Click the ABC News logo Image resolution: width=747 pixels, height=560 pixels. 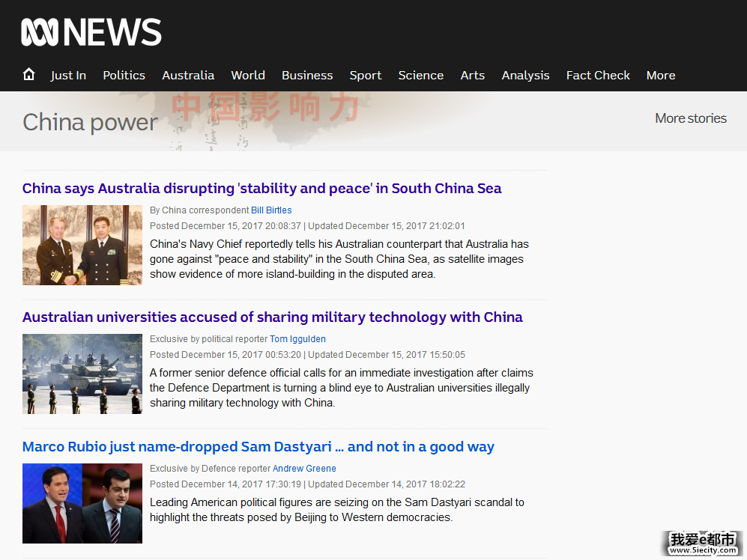(x=91, y=32)
